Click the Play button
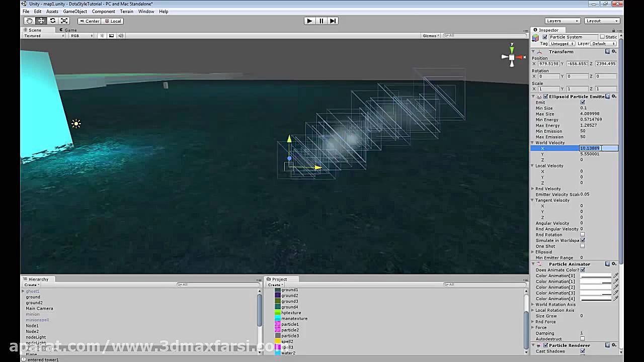Viewport: 644px width, 362px height. pyautogui.click(x=309, y=21)
